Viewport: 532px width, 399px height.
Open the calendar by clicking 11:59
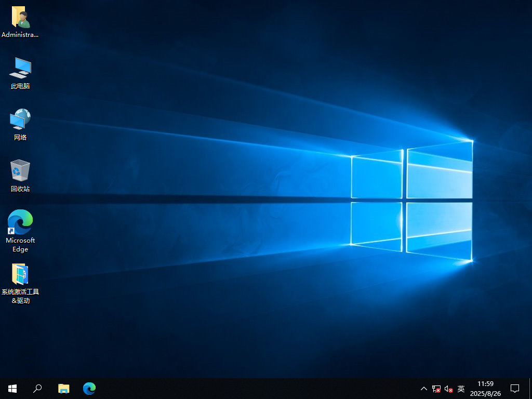coord(485,384)
